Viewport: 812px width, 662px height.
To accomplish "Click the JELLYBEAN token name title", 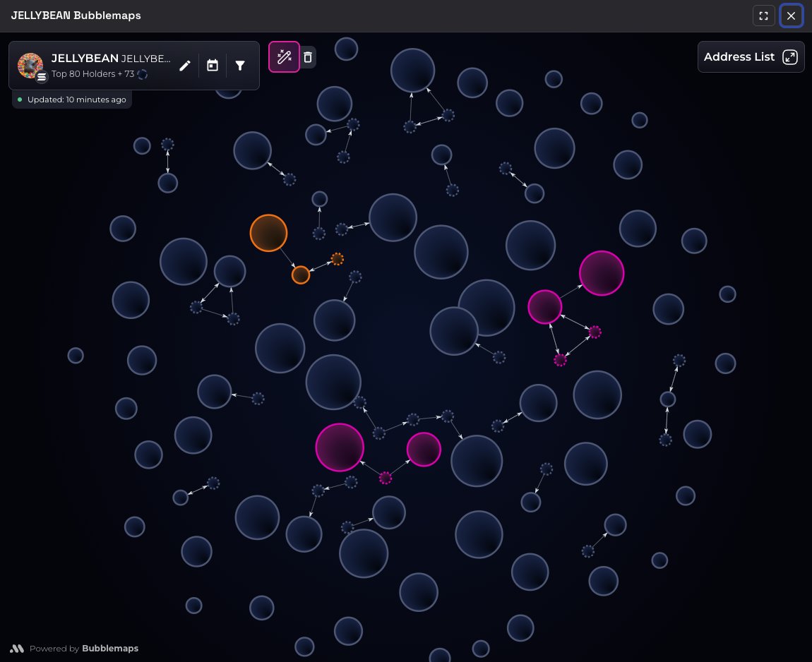I will click(x=85, y=59).
